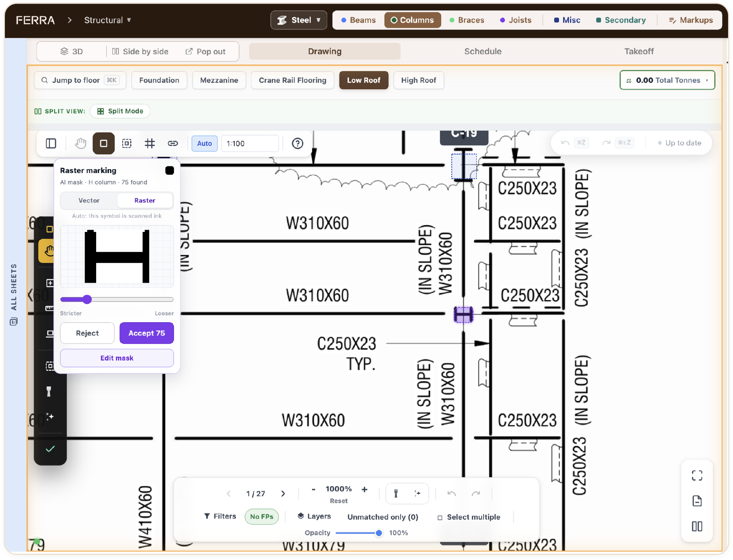Click the fullscreen expand icon
This screenshot has width=733, height=560.
click(x=697, y=476)
